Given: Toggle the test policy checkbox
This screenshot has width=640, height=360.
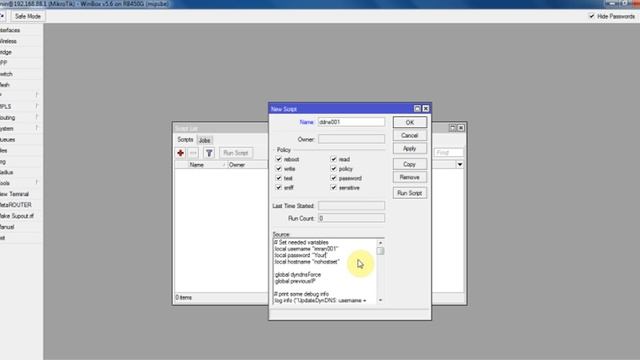Looking at the screenshot, I should pyautogui.click(x=279, y=178).
